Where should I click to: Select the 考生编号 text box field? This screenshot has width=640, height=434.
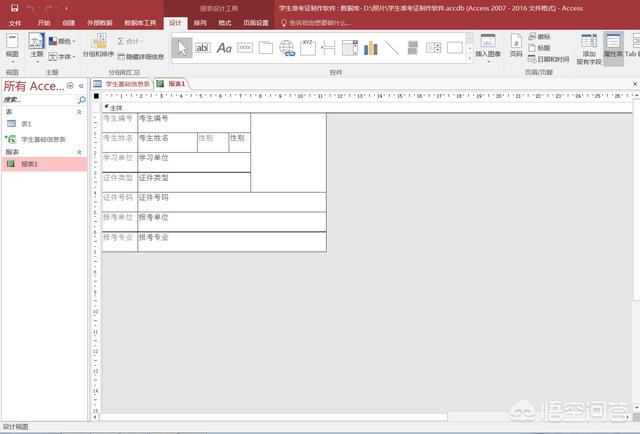tap(194, 123)
